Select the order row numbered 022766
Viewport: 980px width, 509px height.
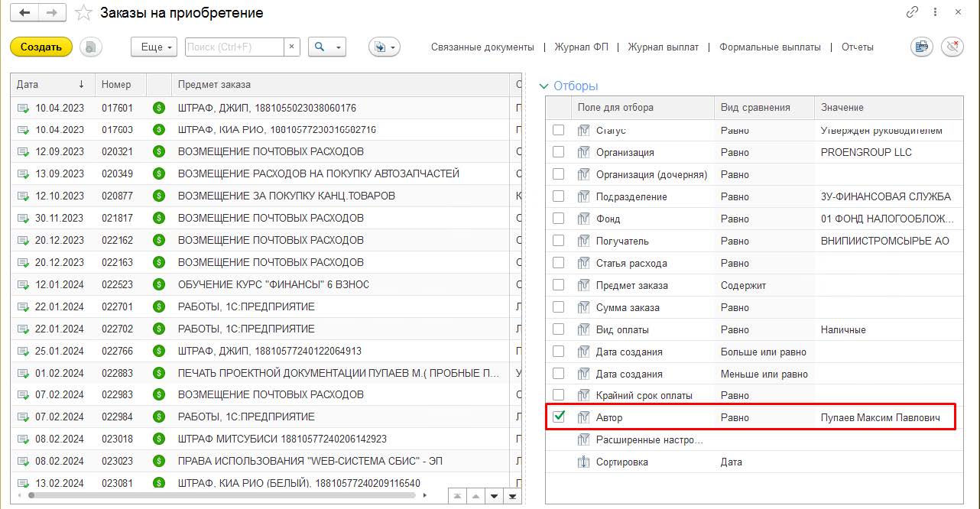point(266,351)
